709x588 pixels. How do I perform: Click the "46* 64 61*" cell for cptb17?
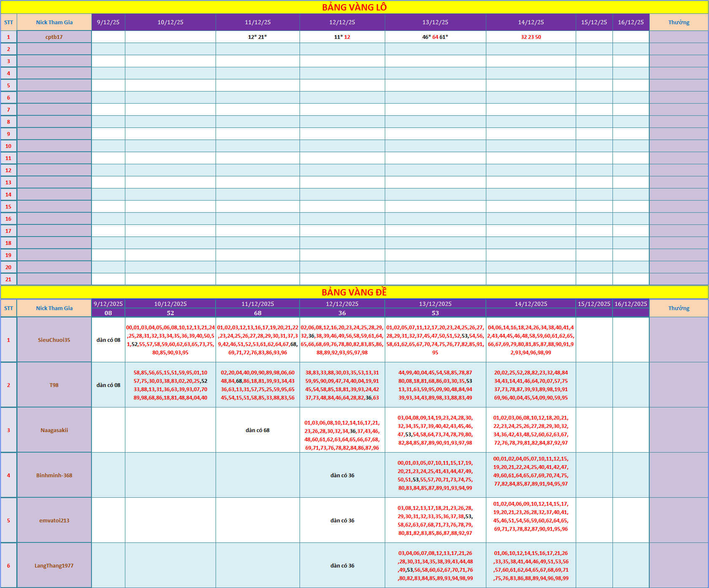coord(435,37)
